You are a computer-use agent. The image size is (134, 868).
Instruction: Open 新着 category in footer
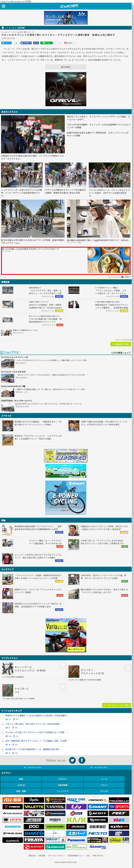coord(21,779)
